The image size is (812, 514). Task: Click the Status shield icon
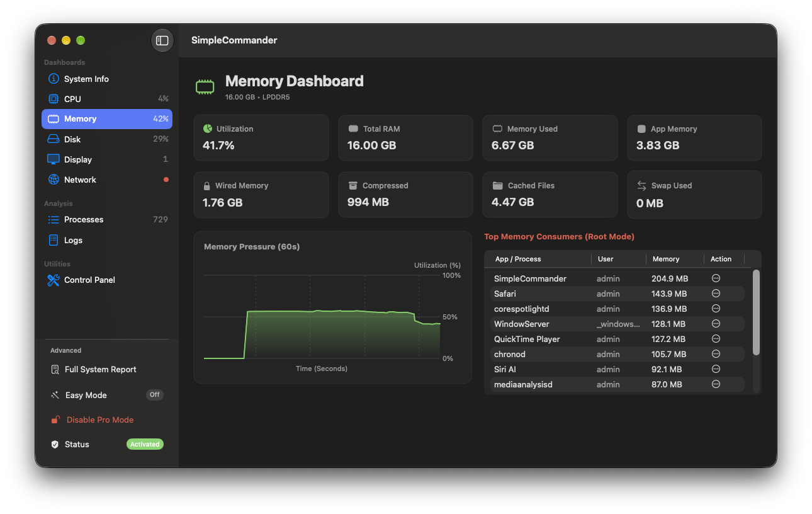coord(55,444)
